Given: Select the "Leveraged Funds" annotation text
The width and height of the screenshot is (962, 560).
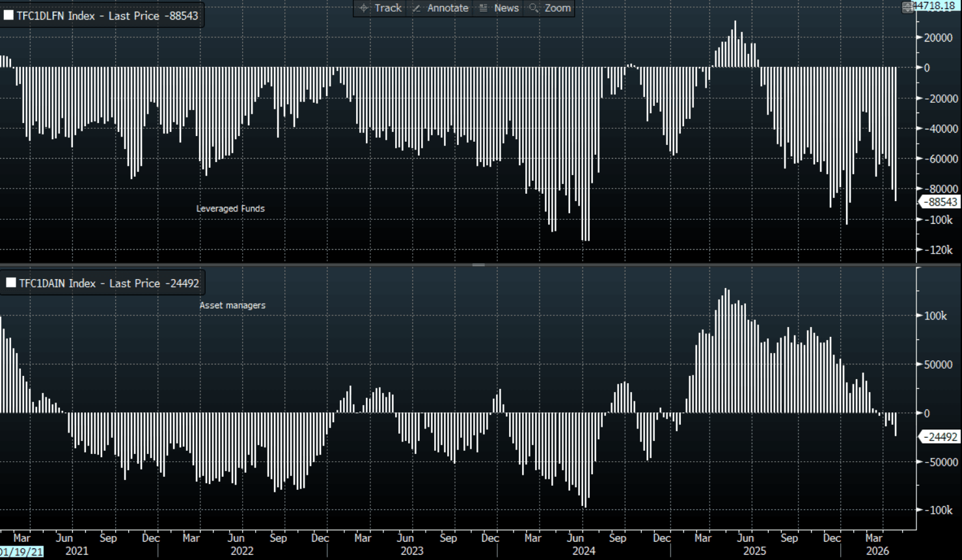Looking at the screenshot, I should (230, 209).
